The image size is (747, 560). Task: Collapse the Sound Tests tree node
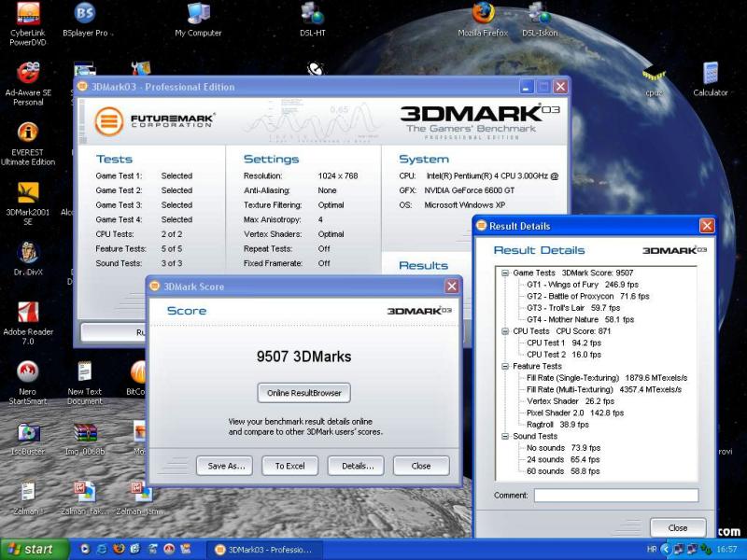505,436
